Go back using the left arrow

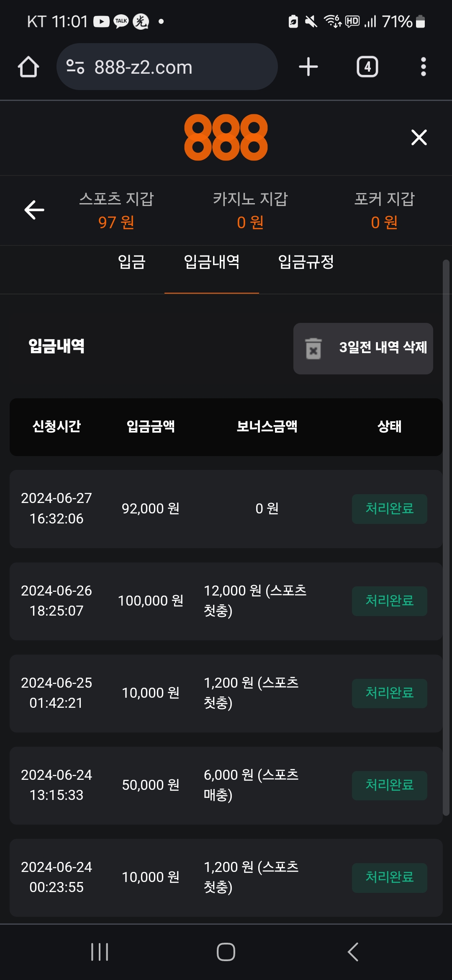34,210
